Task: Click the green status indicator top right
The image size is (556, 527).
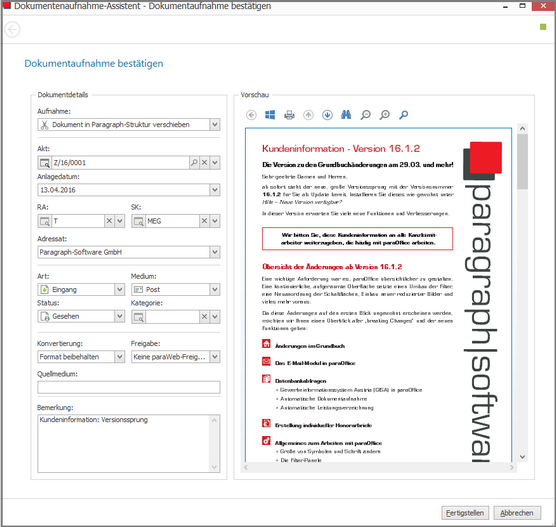Action: 543,27
